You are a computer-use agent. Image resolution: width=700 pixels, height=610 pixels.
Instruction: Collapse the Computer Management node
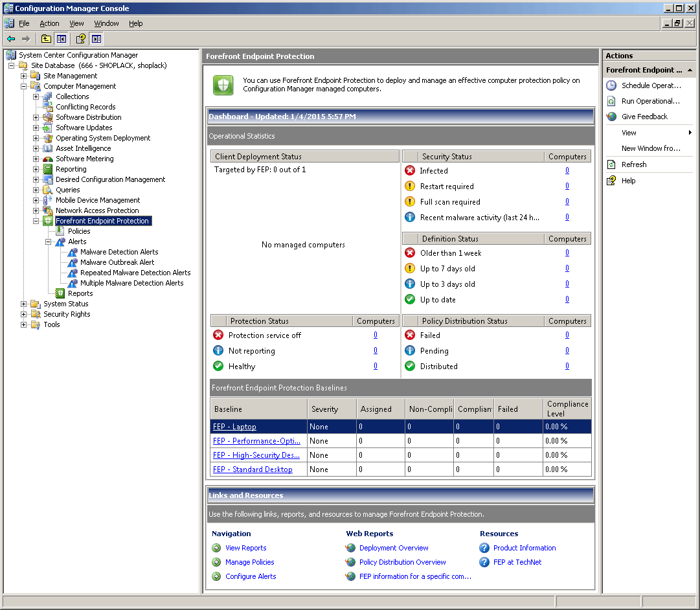(x=24, y=86)
